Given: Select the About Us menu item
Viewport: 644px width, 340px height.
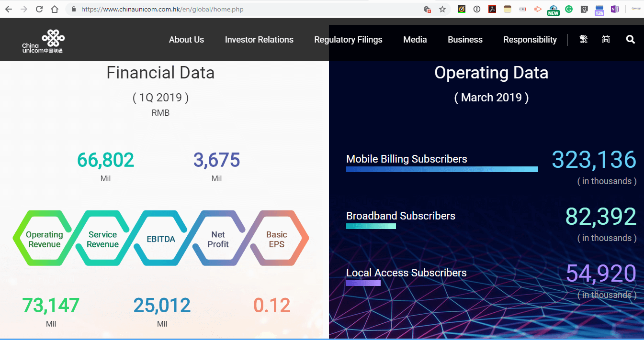Looking at the screenshot, I should [186, 40].
